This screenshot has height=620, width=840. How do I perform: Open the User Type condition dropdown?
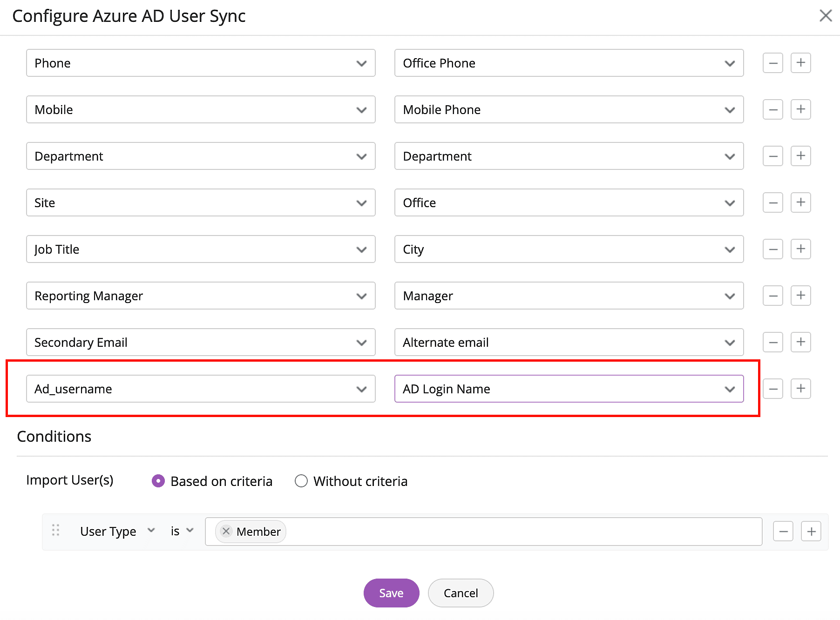click(117, 531)
